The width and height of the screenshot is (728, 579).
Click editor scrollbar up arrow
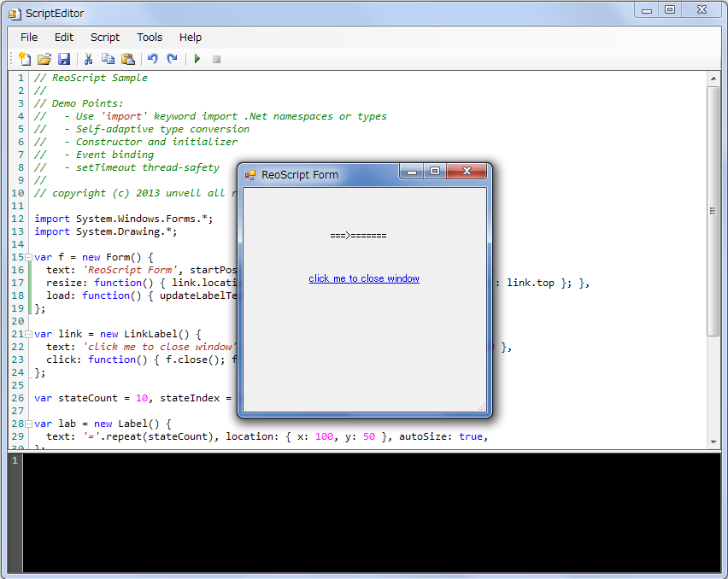pyautogui.click(x=713, y=79)
